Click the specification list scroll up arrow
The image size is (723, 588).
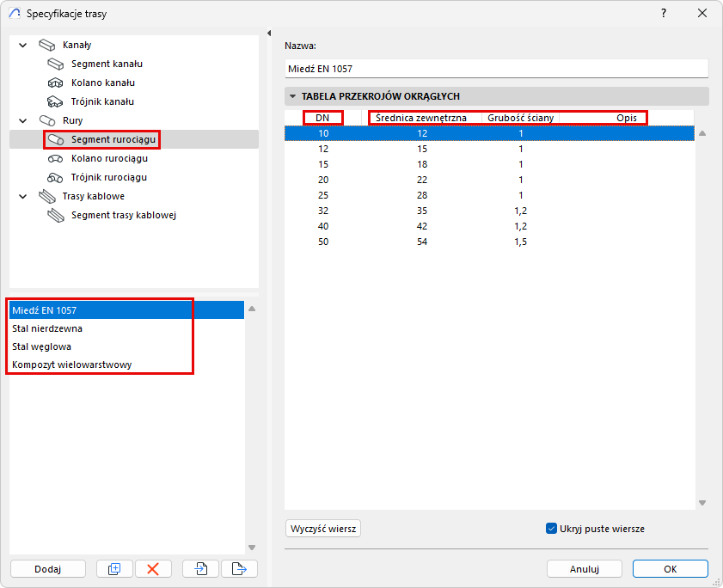click(x=252, y=309)
